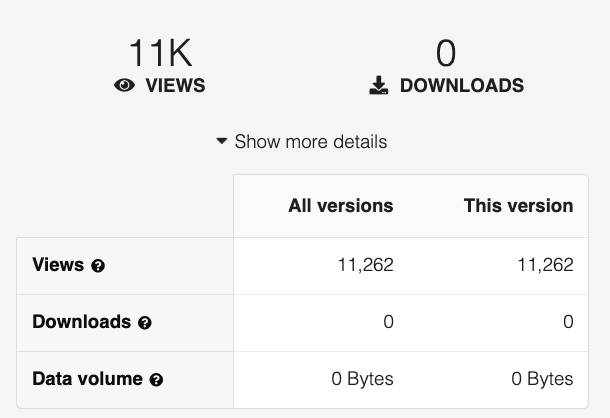Click the All versions downloads value
The width and height of the screenshot is (610, 418).
click(x=388, y=322)
